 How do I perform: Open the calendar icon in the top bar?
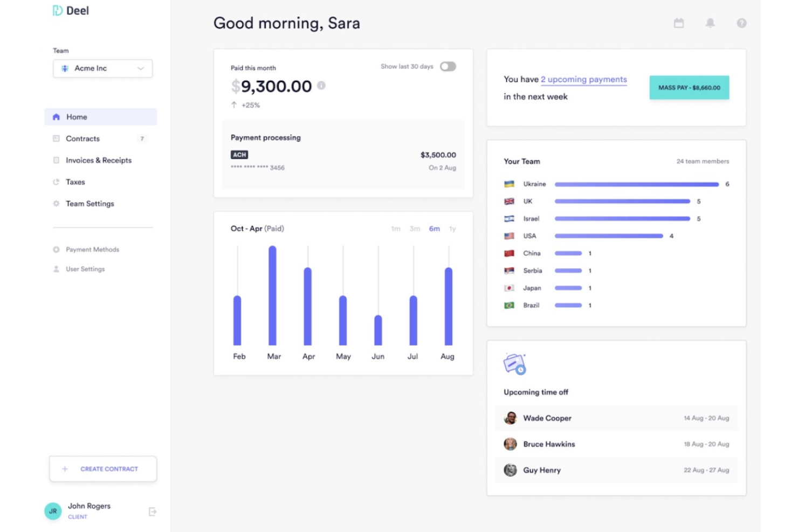point(679,23)
